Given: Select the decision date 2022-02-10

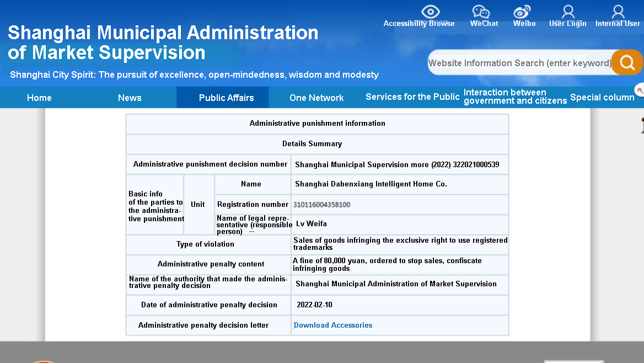Looking at the screenshot, I should 315,305.
